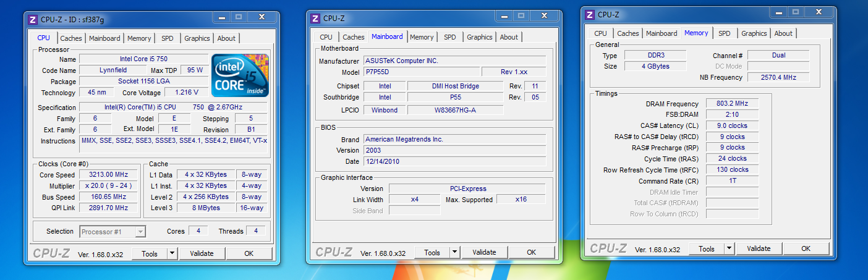Click Tools button in Mainboard window

432,252
